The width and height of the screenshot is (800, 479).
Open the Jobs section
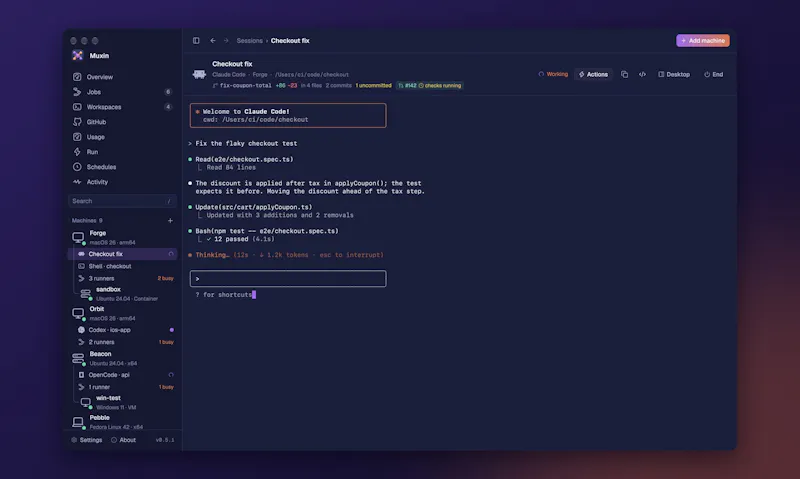(x=122, y=92)
